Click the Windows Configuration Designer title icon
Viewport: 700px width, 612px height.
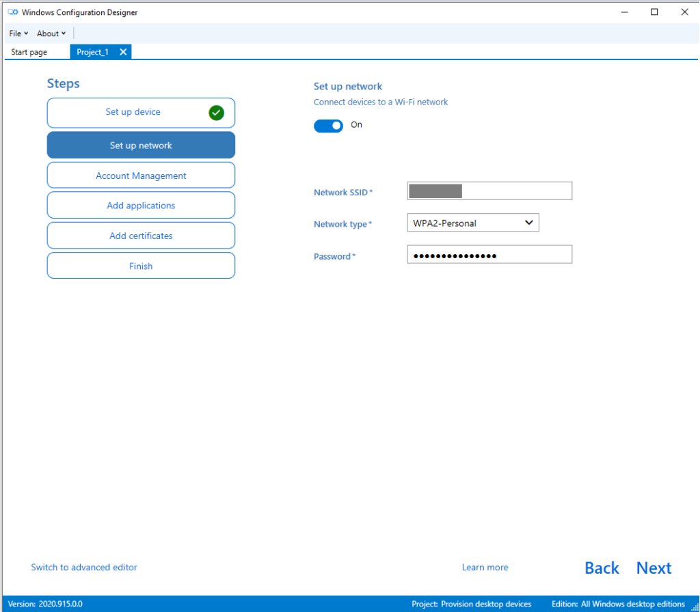(x=13, y=12)
